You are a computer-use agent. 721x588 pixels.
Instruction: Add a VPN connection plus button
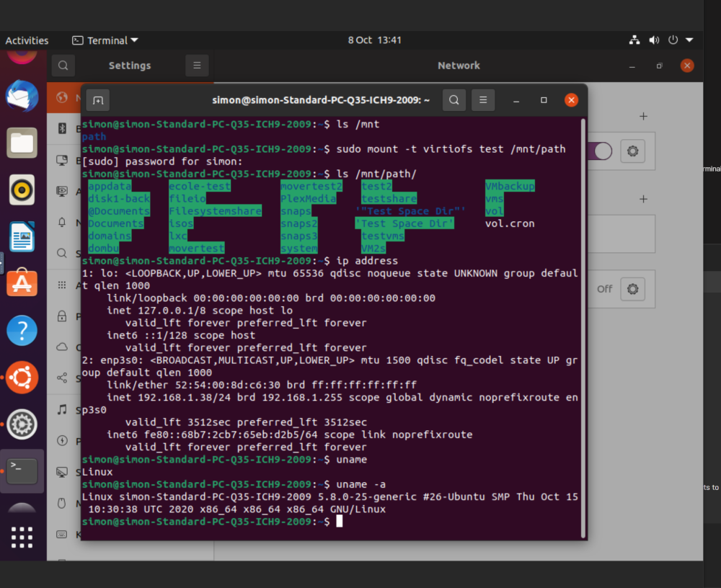(643, 199)
